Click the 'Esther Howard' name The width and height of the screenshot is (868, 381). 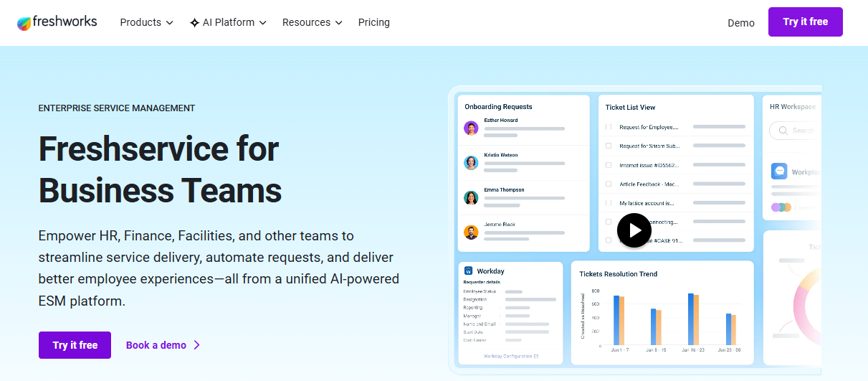(501, 121)
